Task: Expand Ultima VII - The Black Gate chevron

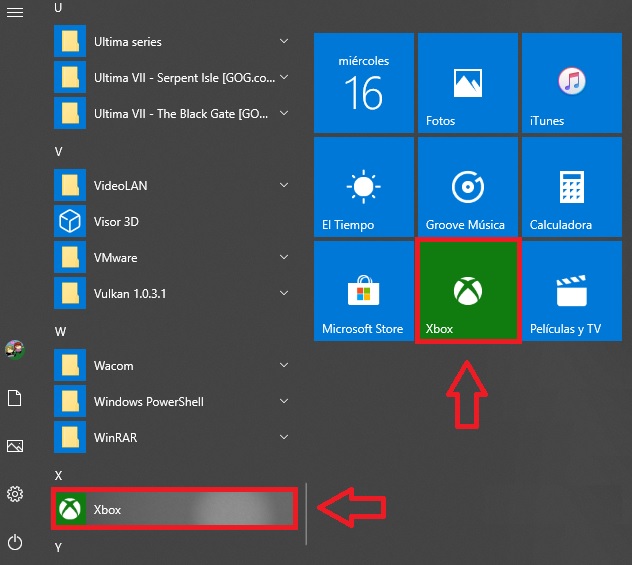Action: [284, 113]
